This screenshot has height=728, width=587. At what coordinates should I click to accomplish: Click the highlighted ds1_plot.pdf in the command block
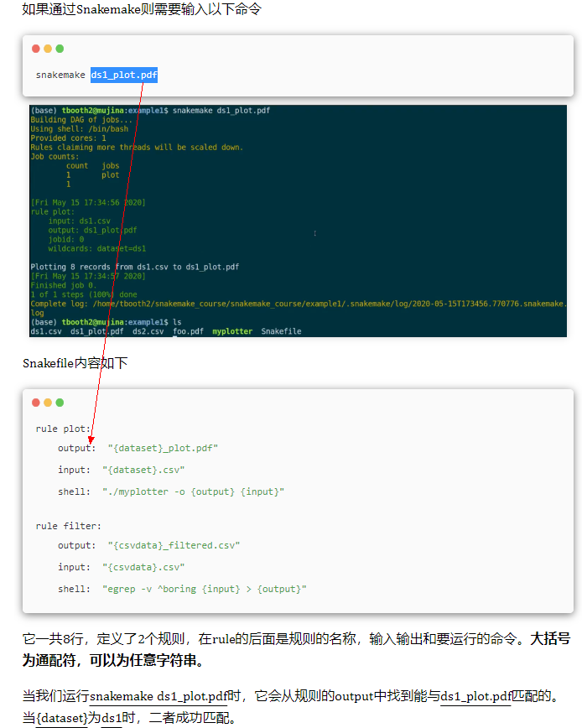124,75
